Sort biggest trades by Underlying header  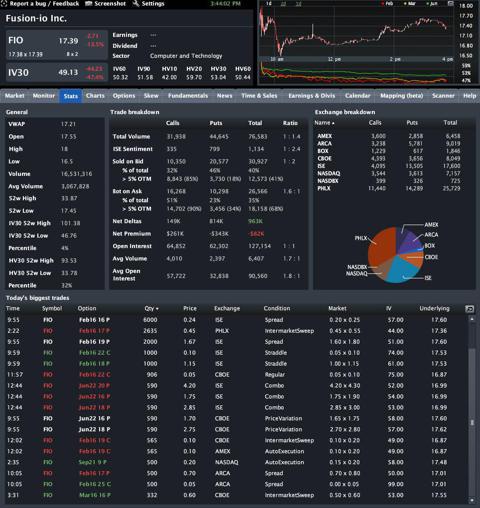pyautogui.click(x=434, y=308)
